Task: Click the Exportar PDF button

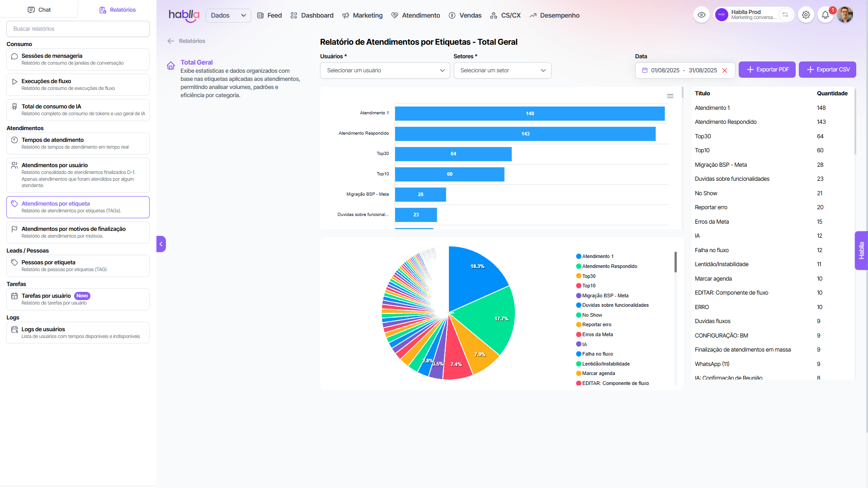Action: coord(767,70)
